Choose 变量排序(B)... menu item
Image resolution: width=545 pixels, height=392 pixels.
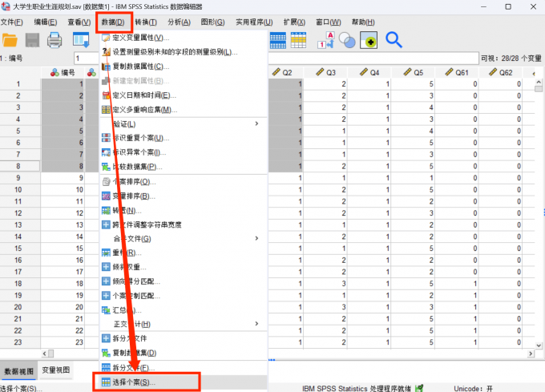(x=184, y=196)
